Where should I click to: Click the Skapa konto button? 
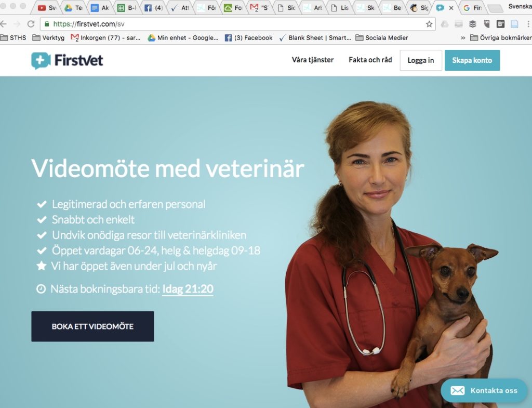(472, 60)
